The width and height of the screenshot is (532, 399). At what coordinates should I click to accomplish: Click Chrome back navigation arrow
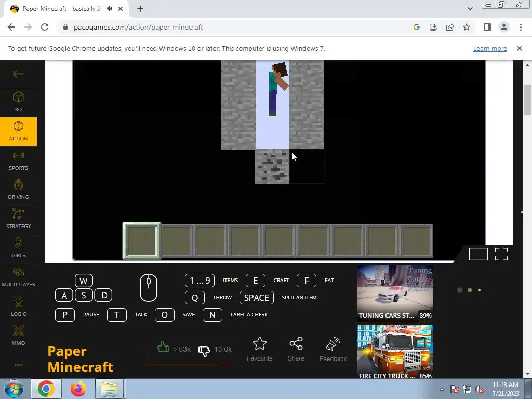(x=11, y=27)
